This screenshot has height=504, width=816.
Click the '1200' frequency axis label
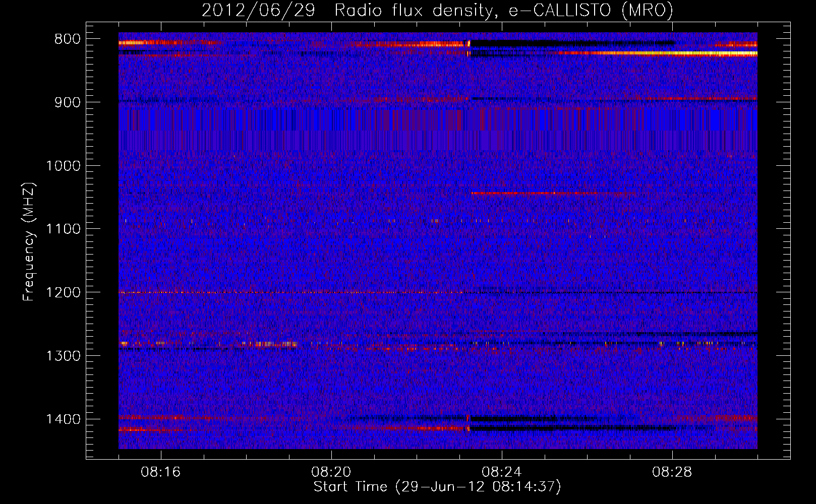[x=63, y=293]
